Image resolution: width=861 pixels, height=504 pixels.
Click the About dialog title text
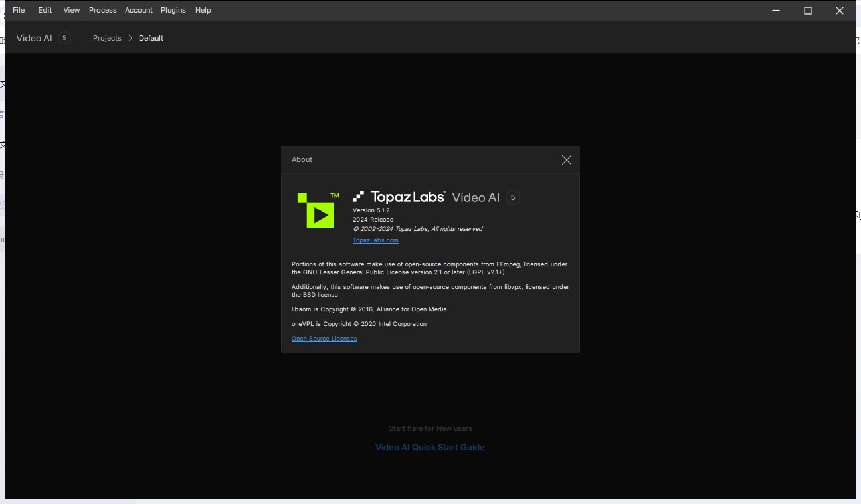pos(302,159)
